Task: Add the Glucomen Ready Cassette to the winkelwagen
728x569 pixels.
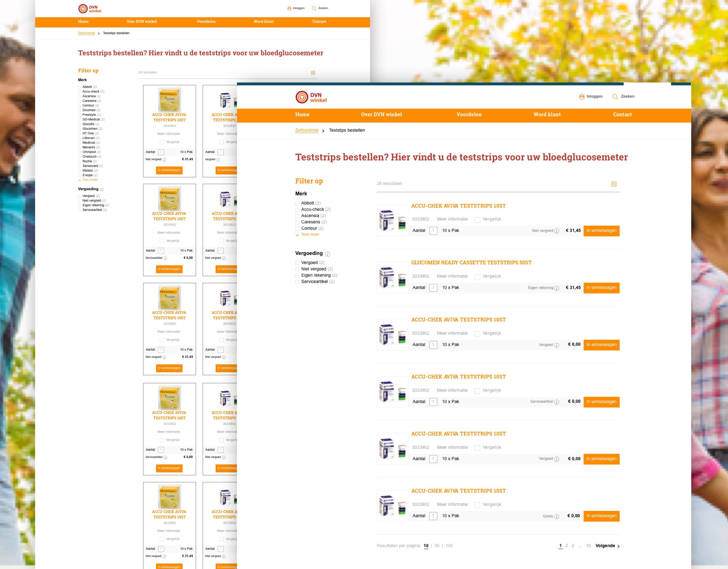Action: [x=601, y=288]
